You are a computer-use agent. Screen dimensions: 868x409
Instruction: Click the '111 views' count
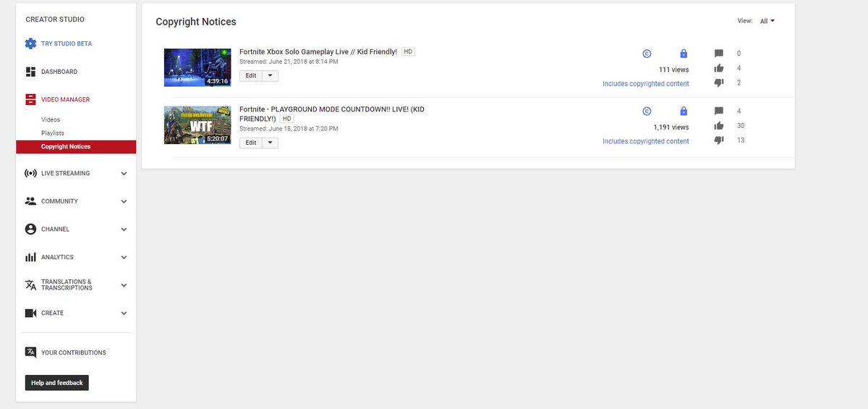(674, 69)
